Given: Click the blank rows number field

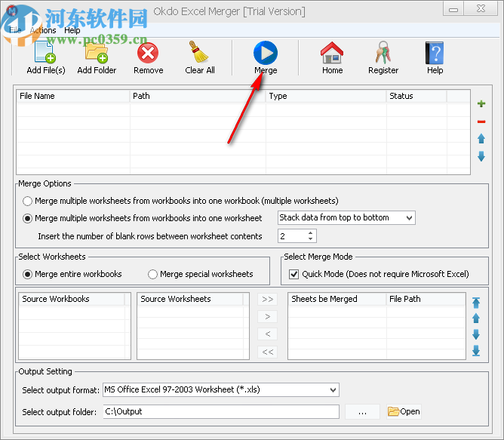Looking at the screenshot, I should (x=292, y=236).
